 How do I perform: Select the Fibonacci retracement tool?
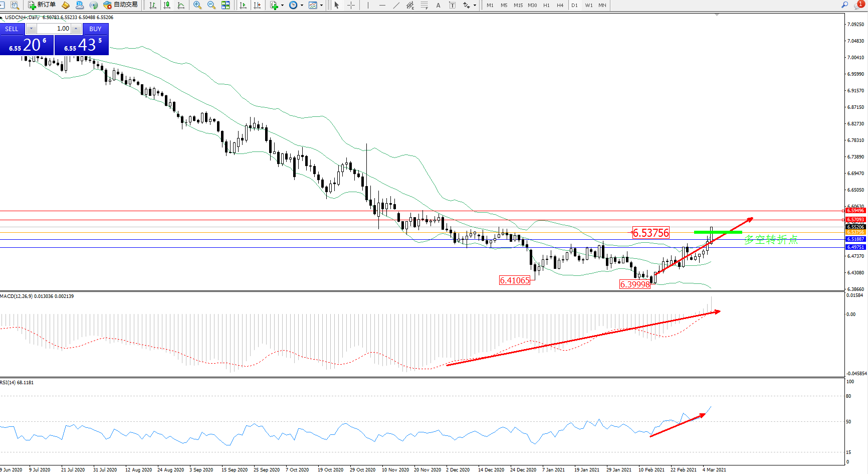[x=424, y=5]
